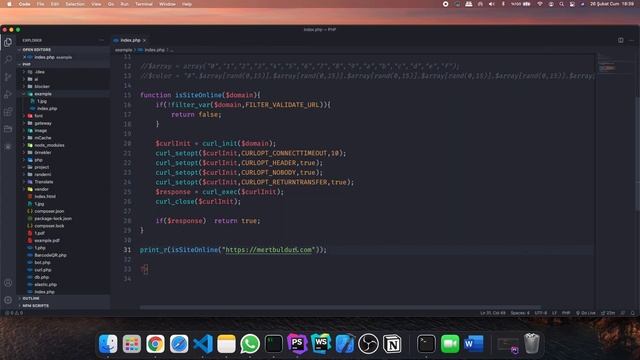
Task: Click the Ln 31 cursor position indicator
Action: 493,313
